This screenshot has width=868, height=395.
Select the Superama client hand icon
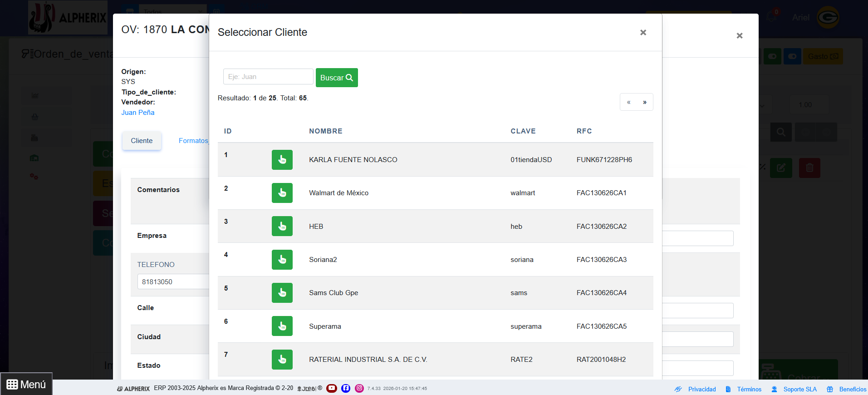(x=282, y=326)
